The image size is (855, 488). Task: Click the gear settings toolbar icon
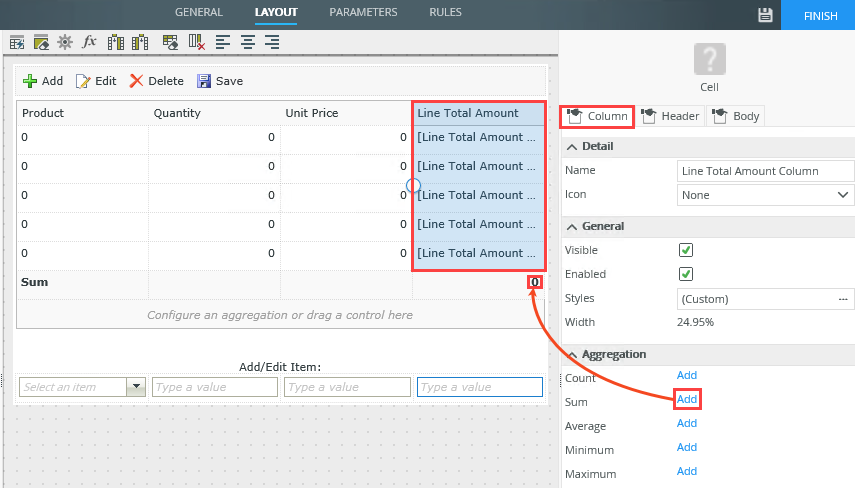click(x=65, y=42)
